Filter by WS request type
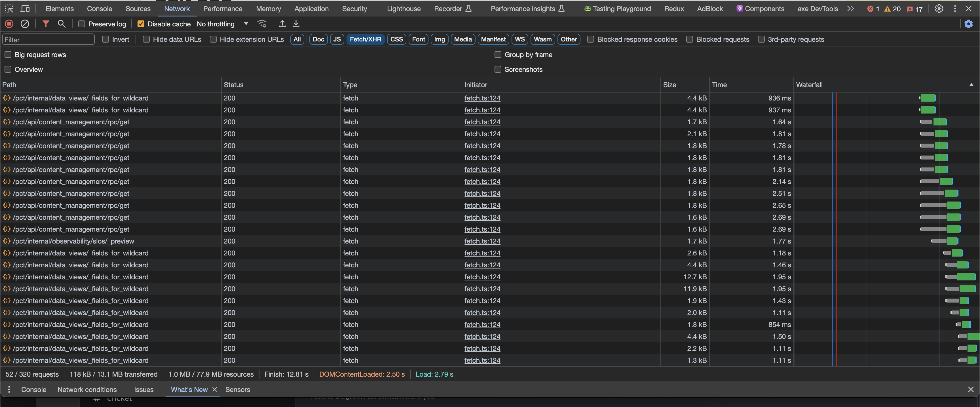This screenshot has width=980, height=407. [520, 39]
